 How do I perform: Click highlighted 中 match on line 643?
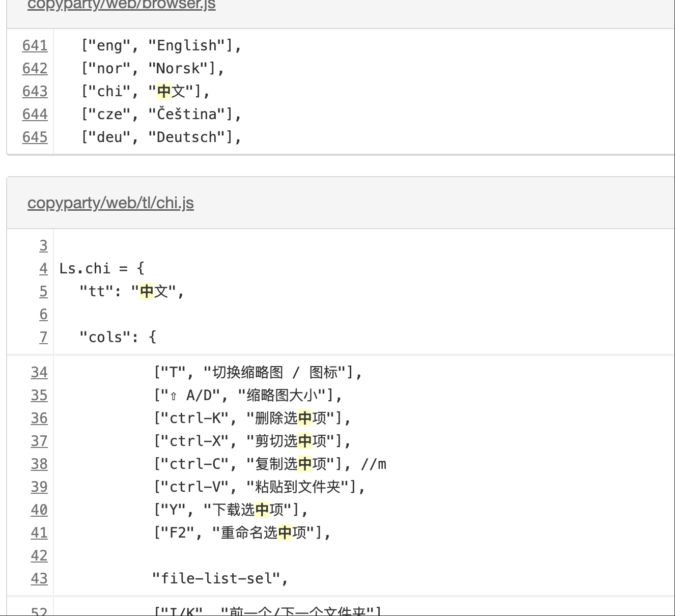click(164, 91)
